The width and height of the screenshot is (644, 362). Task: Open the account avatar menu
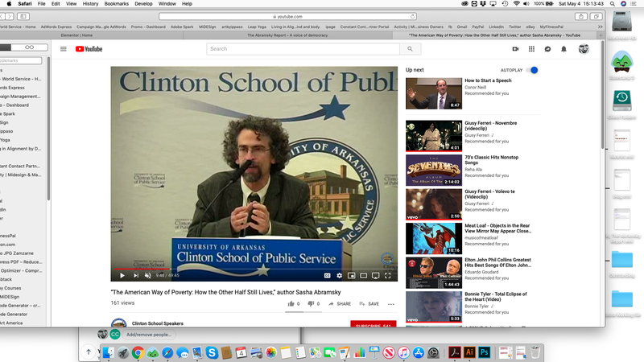click(x=584, y=49)
